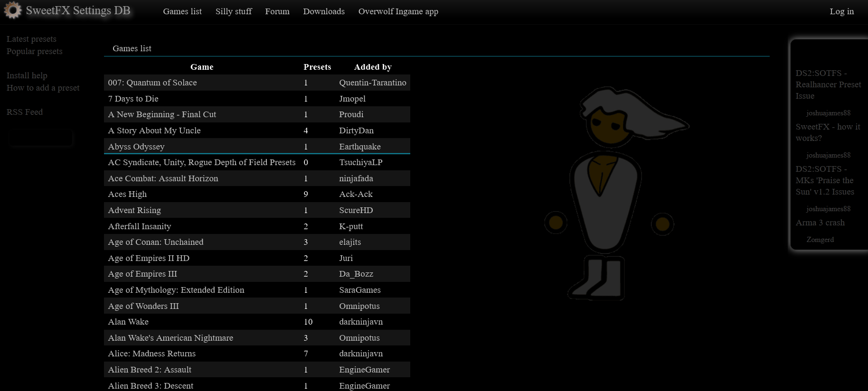The image size is (868, 391).
Task: Open the Downloads menu item
Action: click(x=324, y=11)
